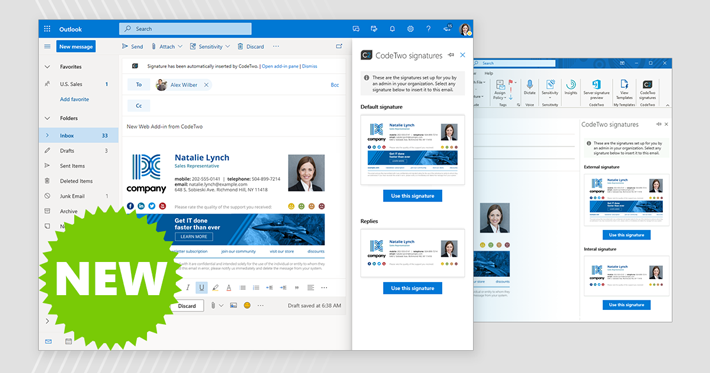
Task: Open Server signature preview in desktop ribbon
Action: 596,90
